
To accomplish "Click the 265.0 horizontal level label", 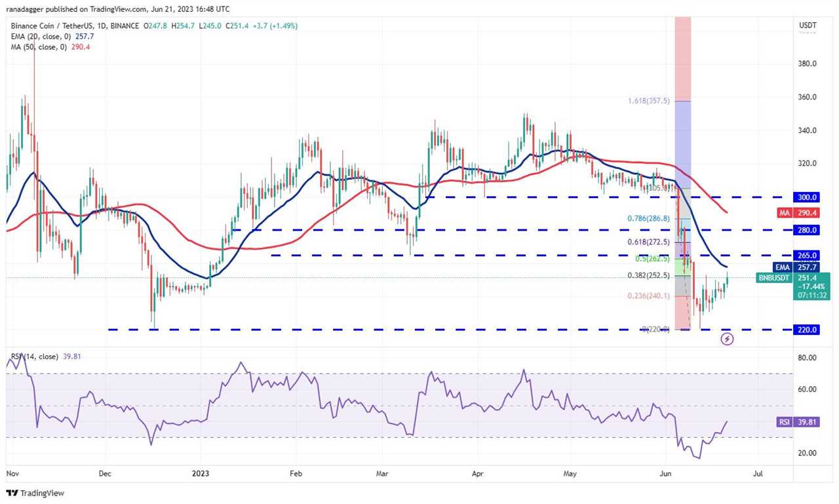I will 808,255.
